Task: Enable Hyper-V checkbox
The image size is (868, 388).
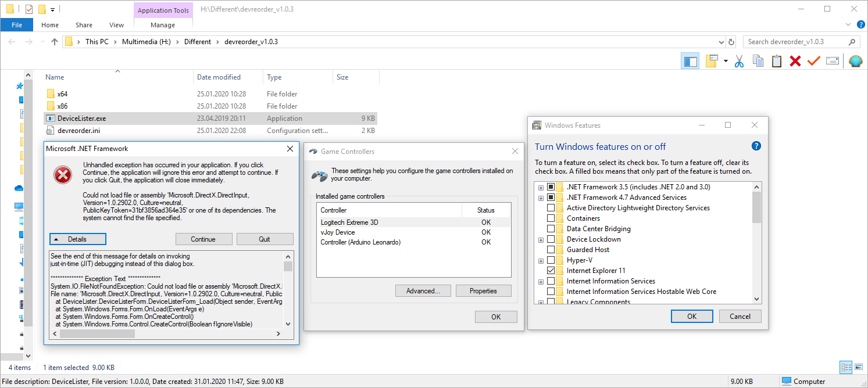Action: point(551,260)
